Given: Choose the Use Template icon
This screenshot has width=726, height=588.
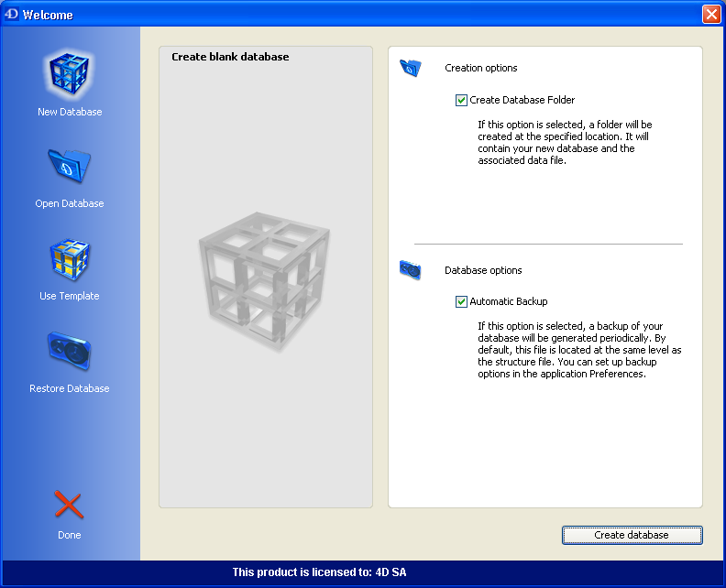Looking at the screenshot, I should coord(70,260).
